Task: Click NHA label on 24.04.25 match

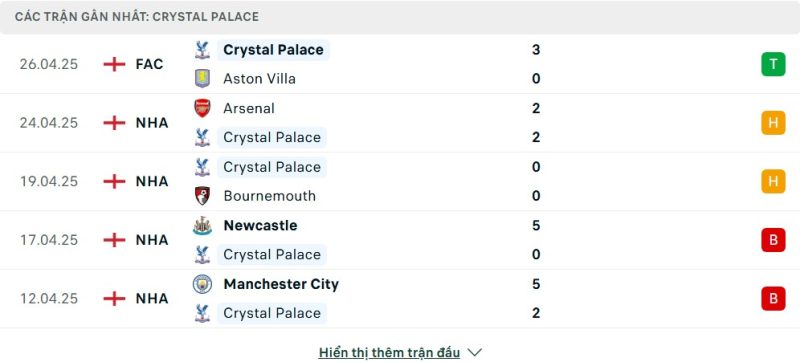Action: pyautogui.click(x=152, y=123)
